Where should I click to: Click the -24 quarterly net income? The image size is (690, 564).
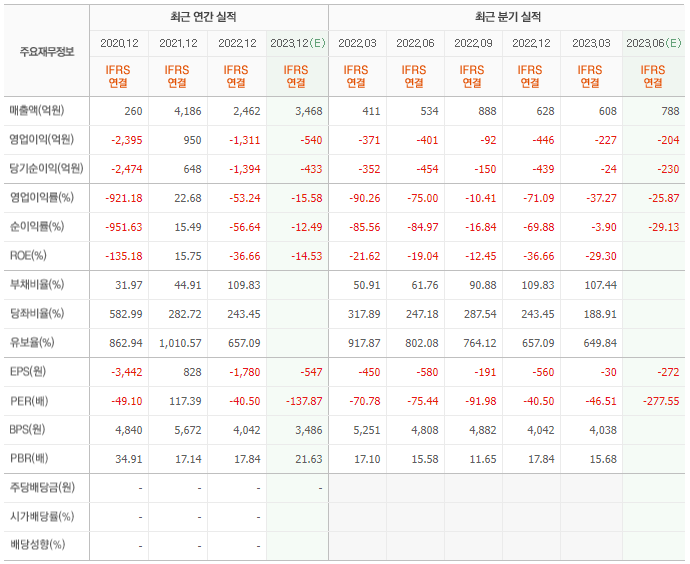(608, 169)
